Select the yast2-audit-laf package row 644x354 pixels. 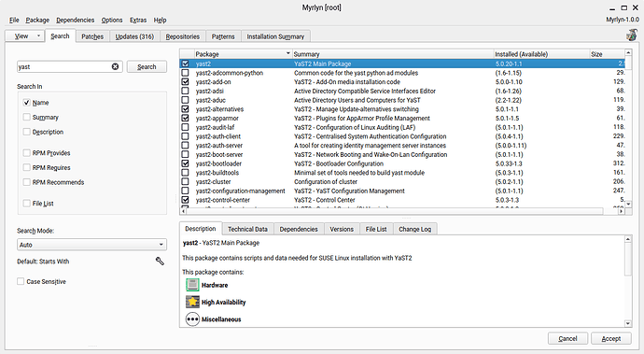click(402, 127)
